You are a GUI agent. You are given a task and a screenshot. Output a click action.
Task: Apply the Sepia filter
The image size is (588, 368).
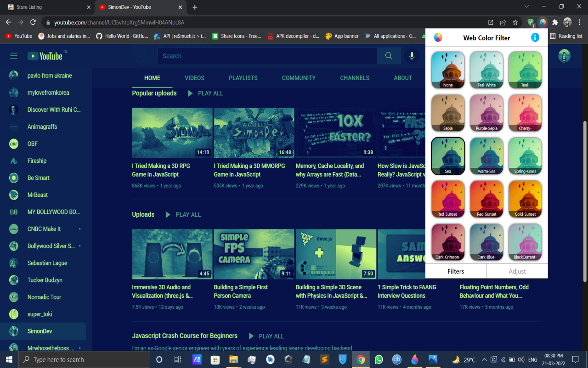(x=448, y=113)
